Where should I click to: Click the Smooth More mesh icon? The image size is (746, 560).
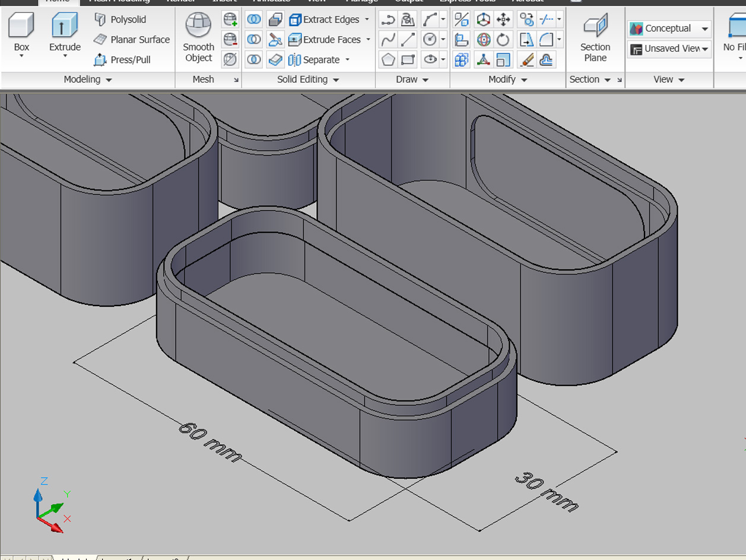tap(230, 20)
